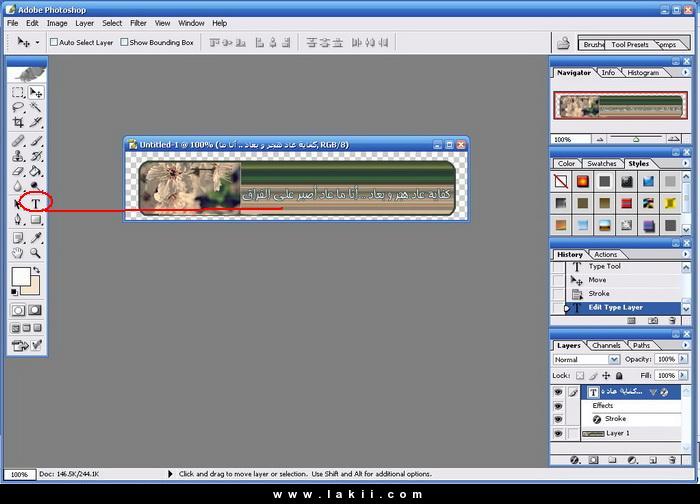The height and width of the screenshot is (504, 700).
Task: Open the Filter menu
Action: [x=138, y=23]
